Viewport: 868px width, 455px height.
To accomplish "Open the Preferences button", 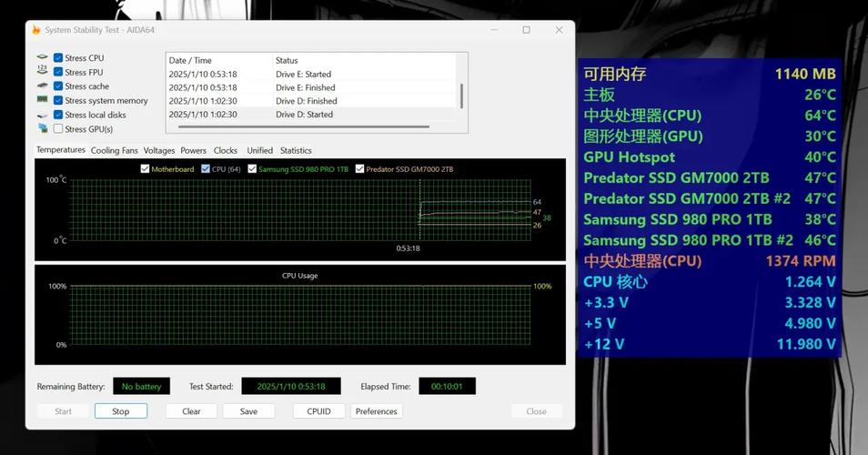I will (x=377, y=411).
